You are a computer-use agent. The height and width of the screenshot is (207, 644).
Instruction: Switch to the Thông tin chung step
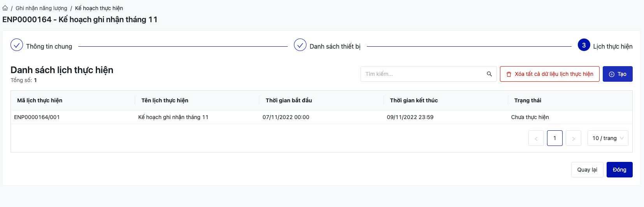[x=49, y=46]
